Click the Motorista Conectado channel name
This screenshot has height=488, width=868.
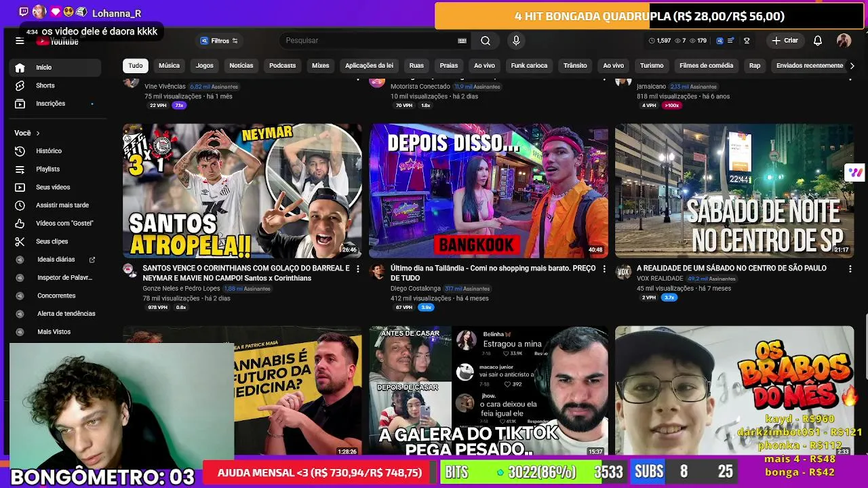point(420,87)
